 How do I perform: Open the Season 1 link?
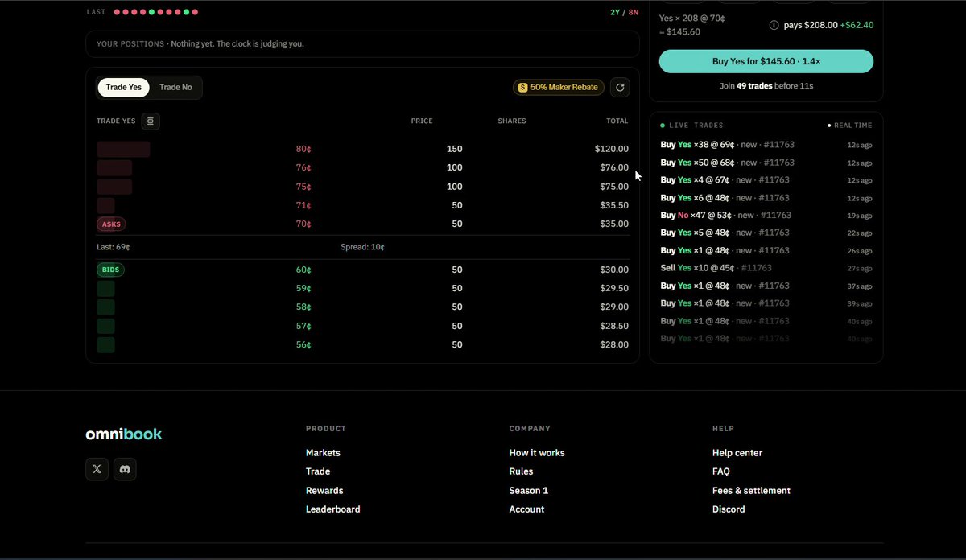(x=529, y=491)
